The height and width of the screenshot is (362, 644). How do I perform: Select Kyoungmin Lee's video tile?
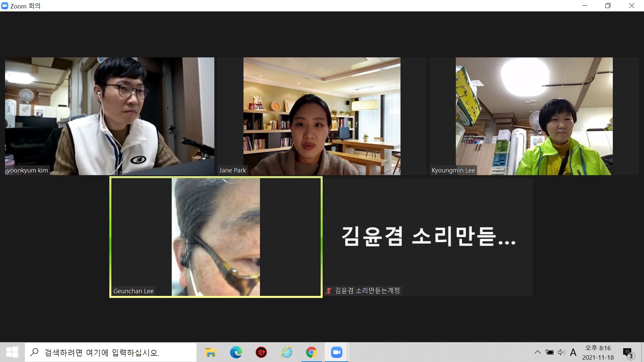pos(534,116)
